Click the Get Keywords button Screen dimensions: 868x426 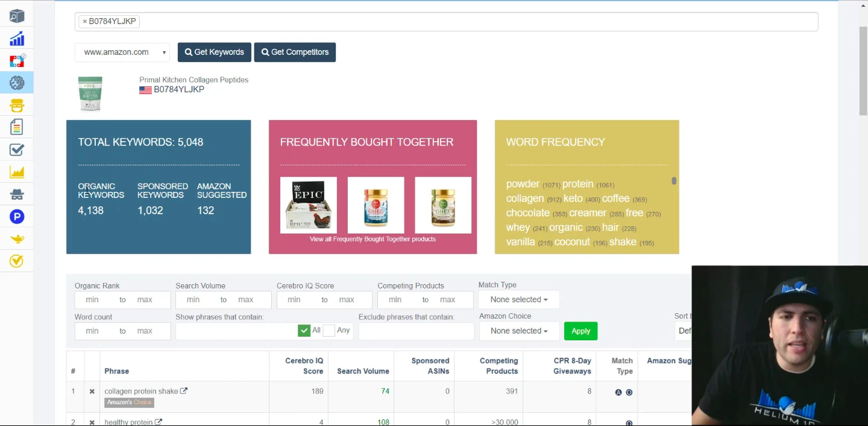coord(214,52)
